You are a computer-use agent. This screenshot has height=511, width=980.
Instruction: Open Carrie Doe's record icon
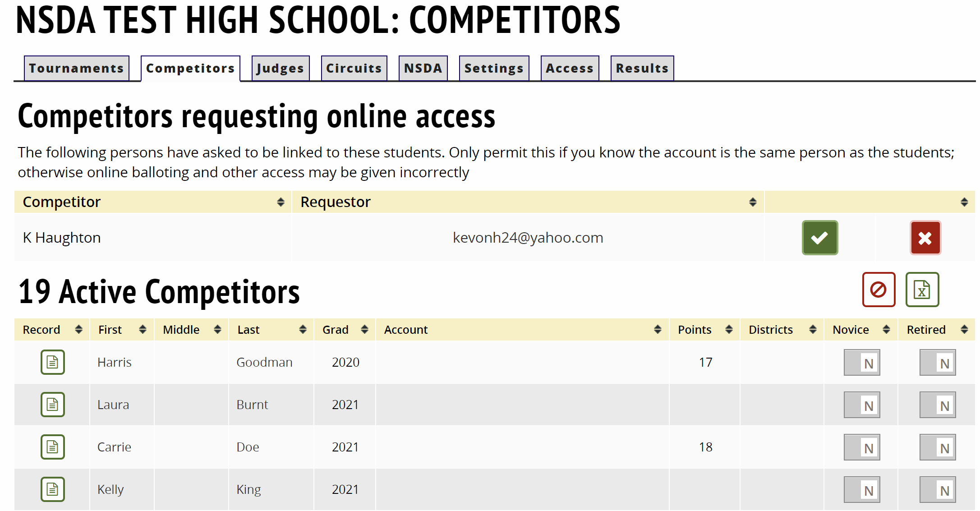tap(53, 447)
